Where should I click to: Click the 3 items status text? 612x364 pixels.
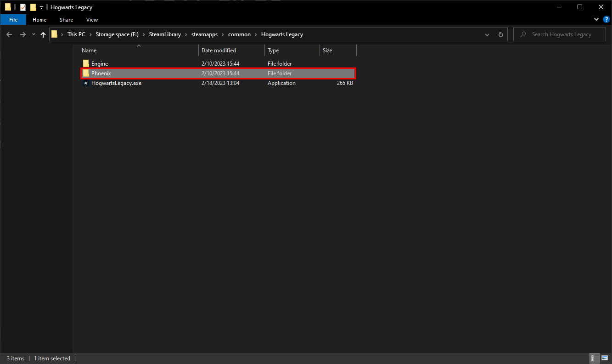click(16, 358)
